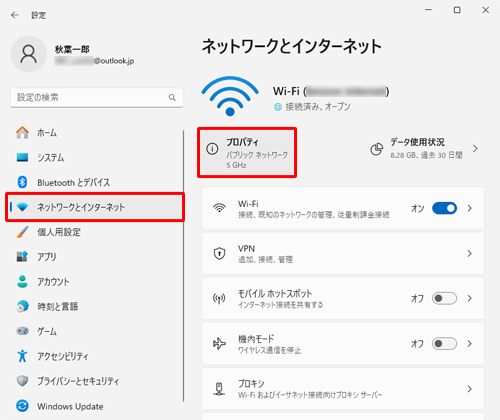Click the Privacy shield icon
This screenshot has height=420, width=500.
[22, 381]
